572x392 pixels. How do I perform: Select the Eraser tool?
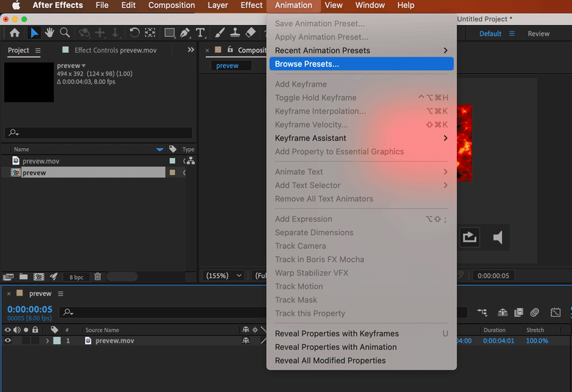pos(251,33)
